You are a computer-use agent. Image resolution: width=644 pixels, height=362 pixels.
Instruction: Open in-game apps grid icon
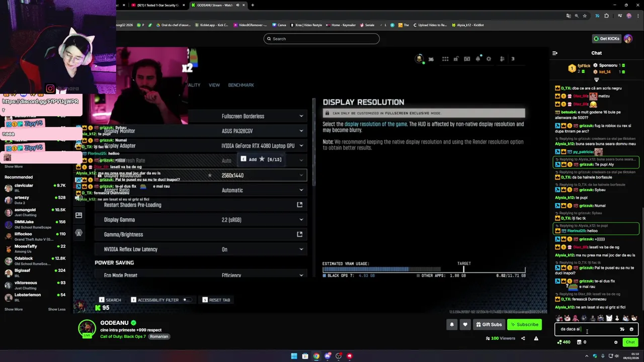(445, 59)
